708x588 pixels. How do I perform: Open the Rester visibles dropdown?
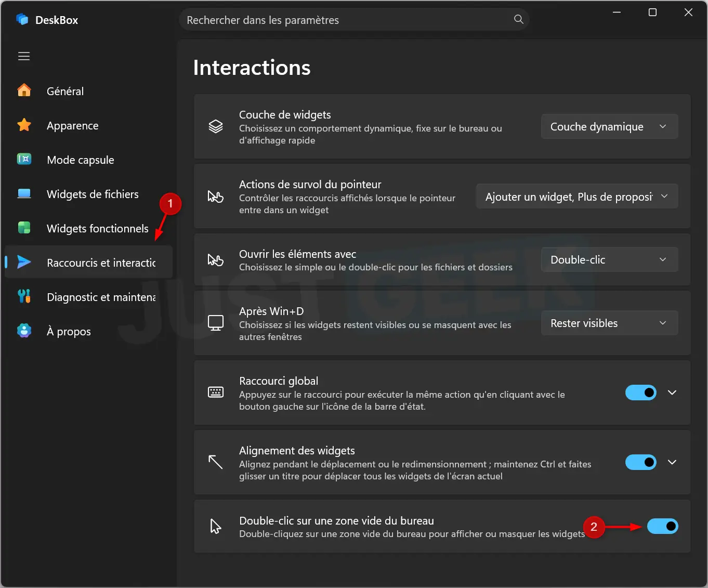pyautogui.click(x=610, y=323)
